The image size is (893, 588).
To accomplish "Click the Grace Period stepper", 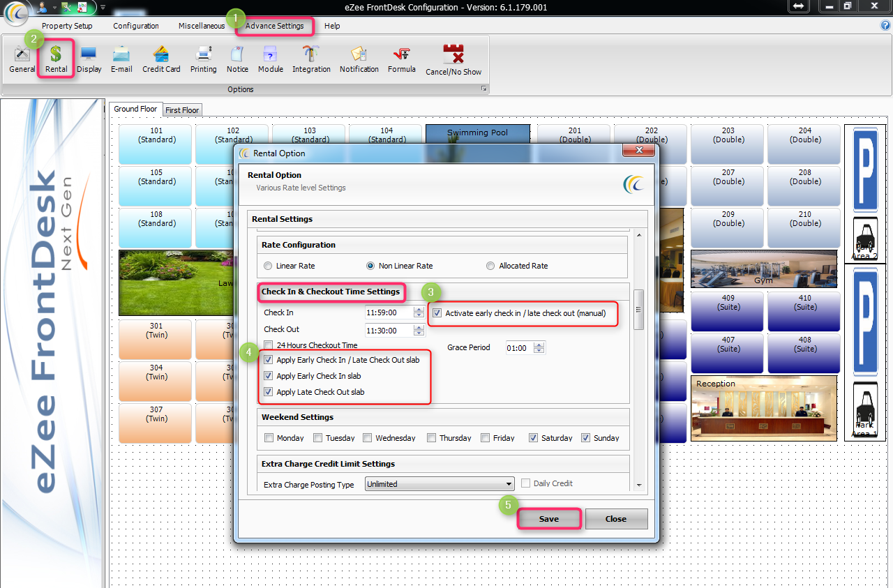I will pyautogui.click(x=539, y=347).
